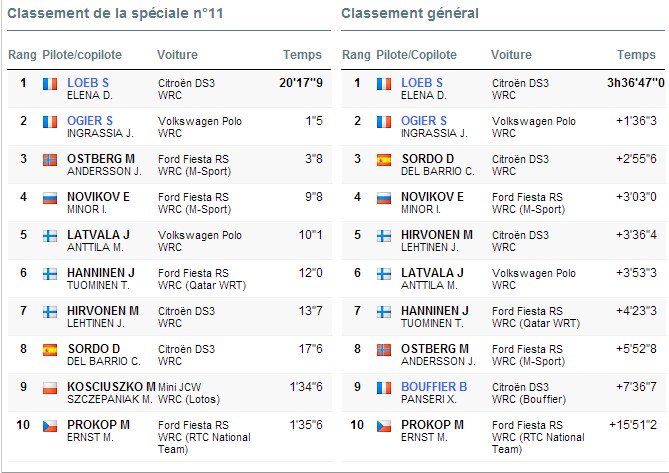Click Norwegian flag next to OSTBERG M in stage ranking
Image resolution: width=669 pixels, height=473 pixels.
coord(50,160)
